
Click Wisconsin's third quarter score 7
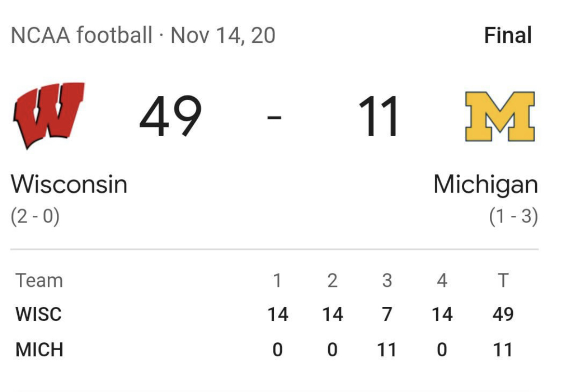pos(387,314)
